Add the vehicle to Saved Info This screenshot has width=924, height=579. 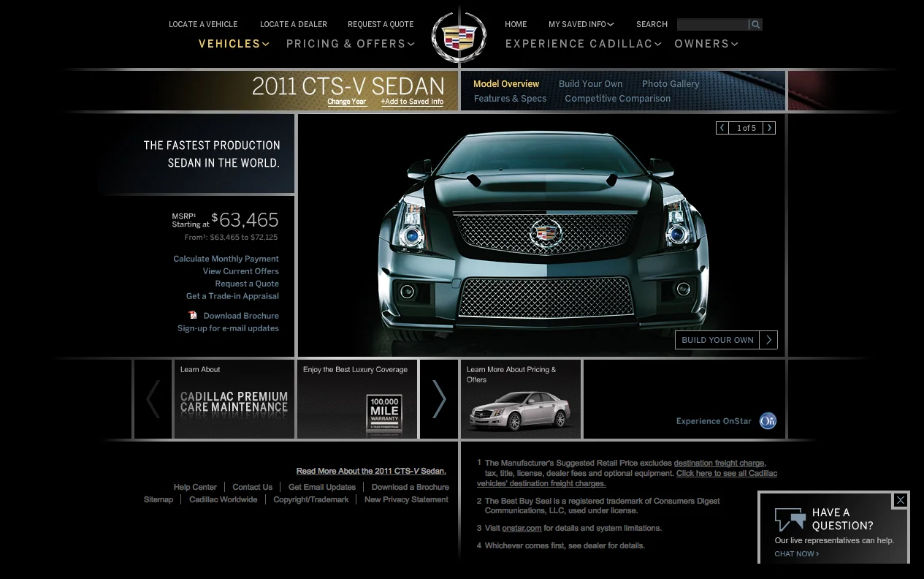[x=412, y=102]
